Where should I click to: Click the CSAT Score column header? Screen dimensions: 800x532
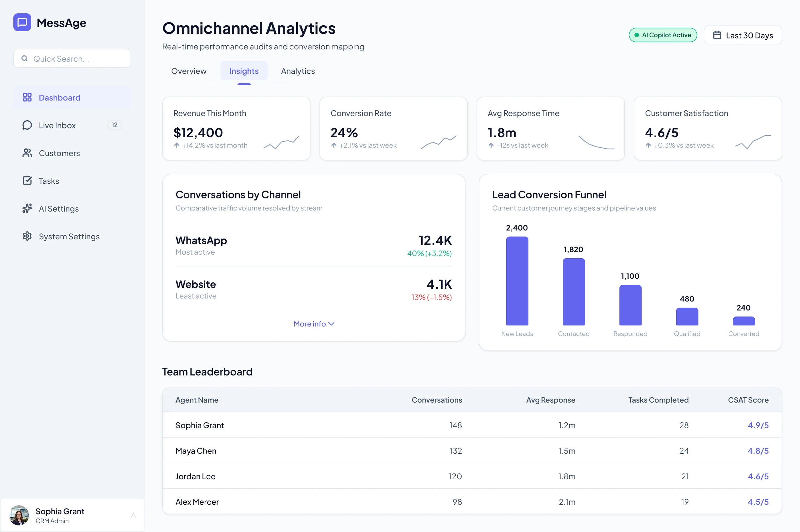pyautogui.click(x=748, y=400)
